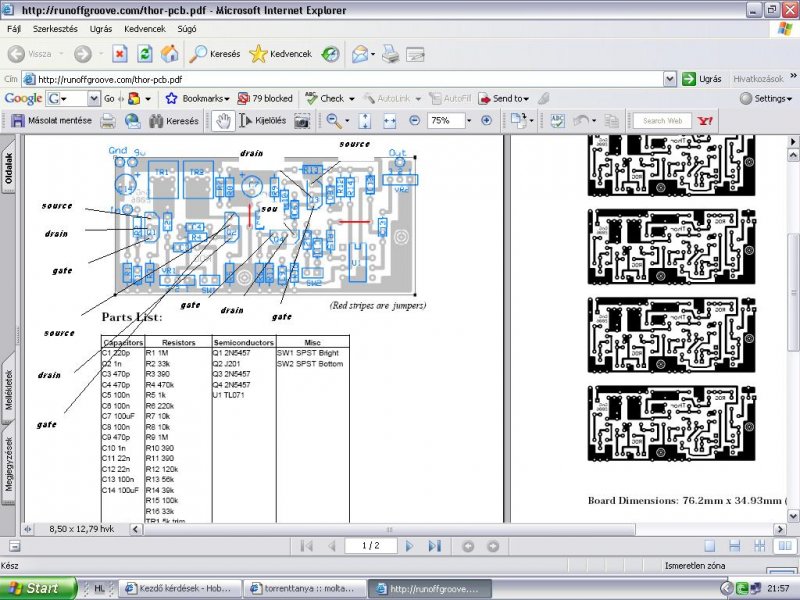Image resolution: width=800 pixels, height=600 pixels.
Task: Set Fit Page view with the vertical arrows icon
Action: 364,121
